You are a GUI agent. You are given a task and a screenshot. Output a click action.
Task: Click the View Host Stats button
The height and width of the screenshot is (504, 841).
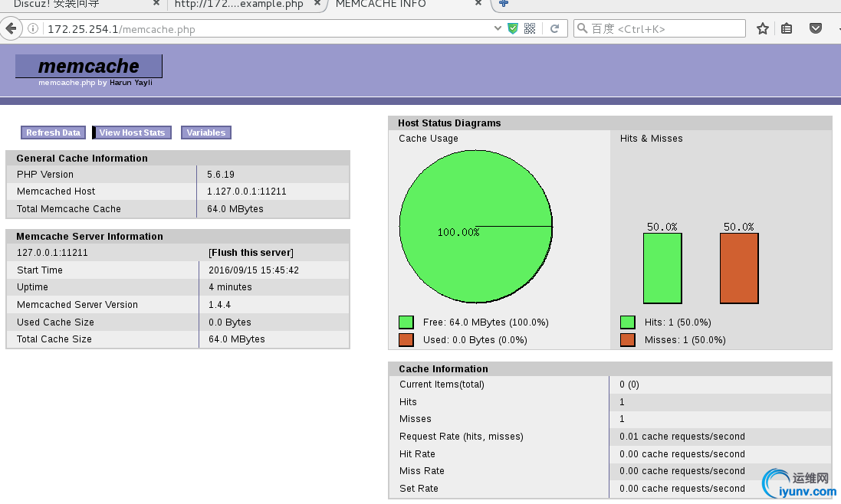(x=132, y=133)
